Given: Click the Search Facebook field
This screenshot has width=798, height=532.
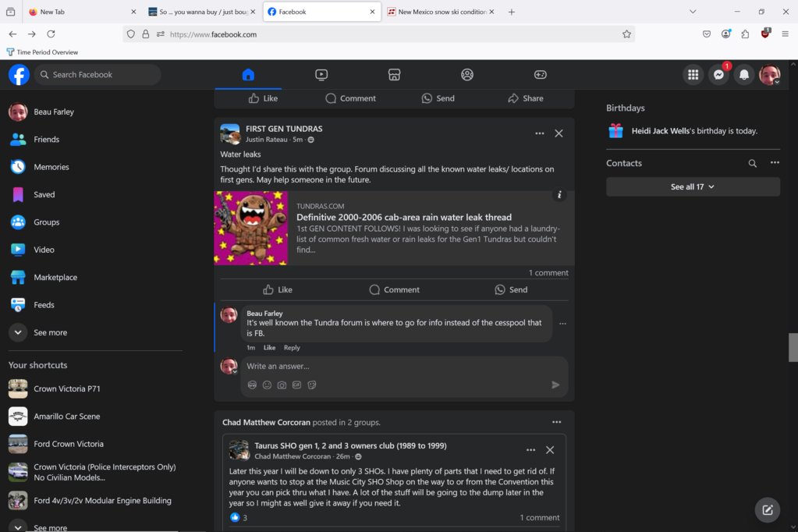Looking at the screenshot, I should point(98,75).
